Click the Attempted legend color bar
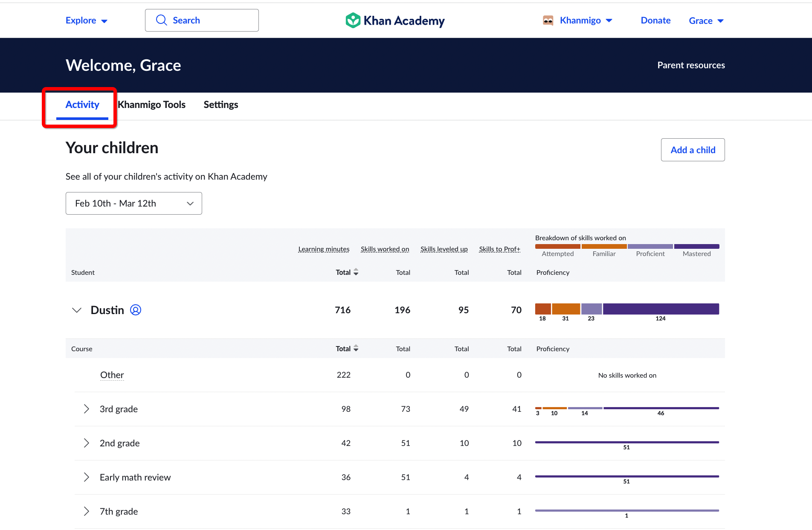The image size is (812, 530). coord(558,246)
